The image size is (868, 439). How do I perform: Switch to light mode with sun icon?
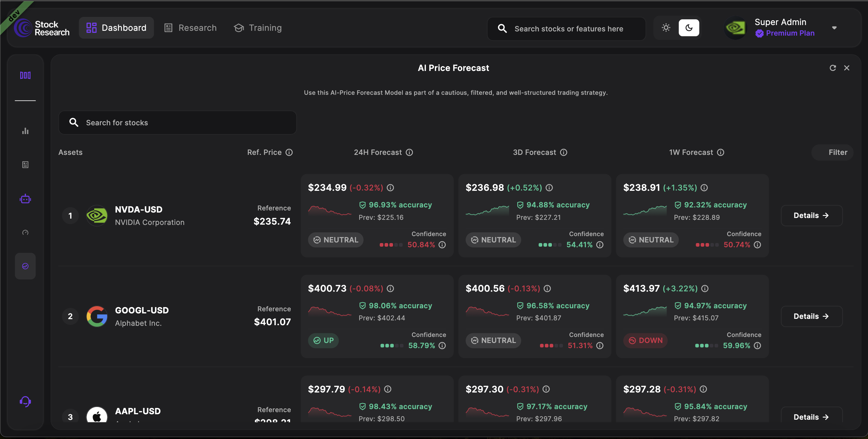(666, 28)
